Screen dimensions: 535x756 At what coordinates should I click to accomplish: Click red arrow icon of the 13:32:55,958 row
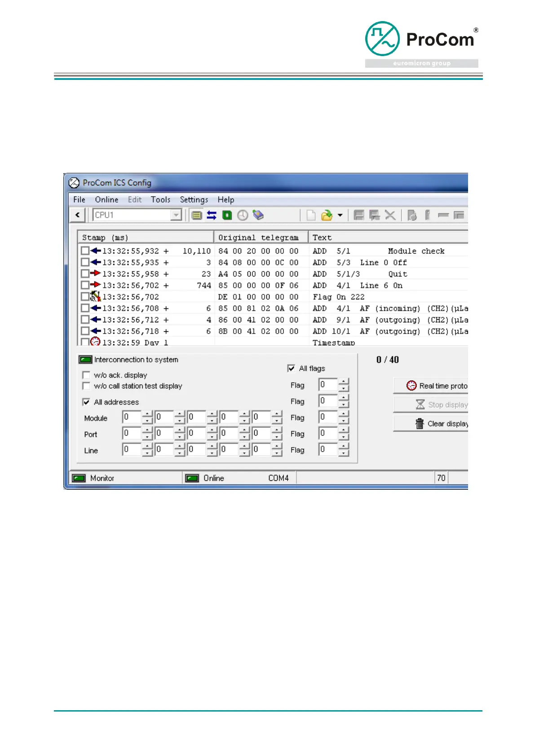pyautogui.click(x=96, y=273)
